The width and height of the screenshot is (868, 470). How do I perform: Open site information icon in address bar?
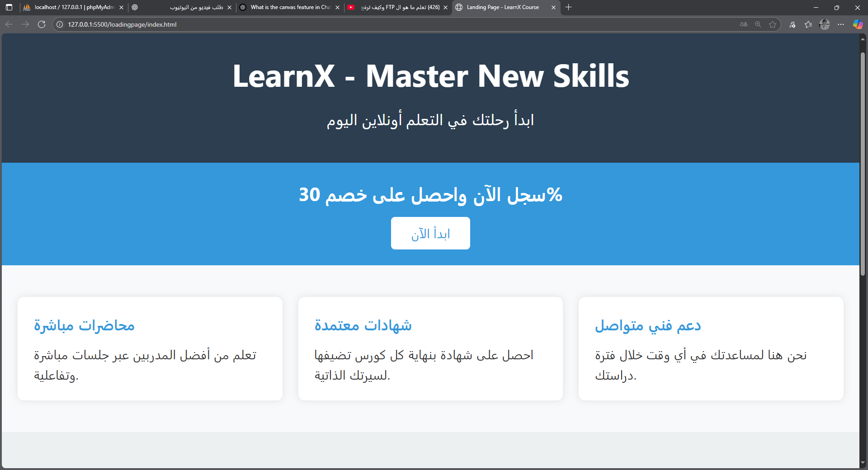tap(60, 24)
